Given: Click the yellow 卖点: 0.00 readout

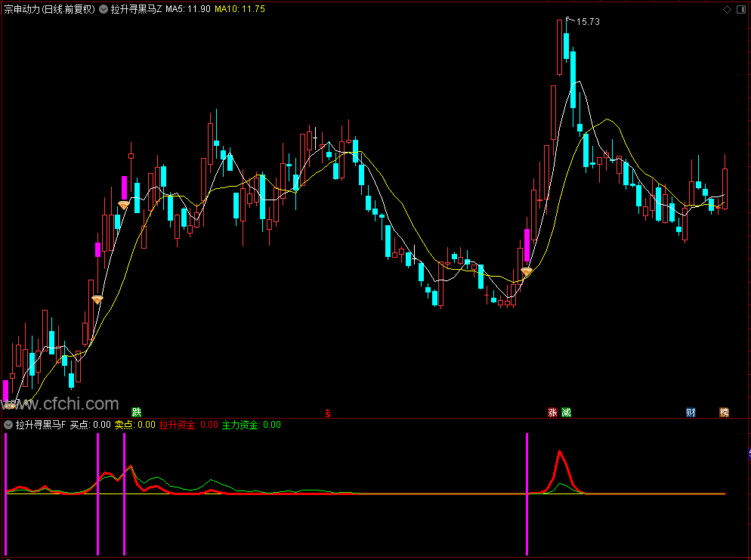Looking at the screenshot, I should pos(135,425).
